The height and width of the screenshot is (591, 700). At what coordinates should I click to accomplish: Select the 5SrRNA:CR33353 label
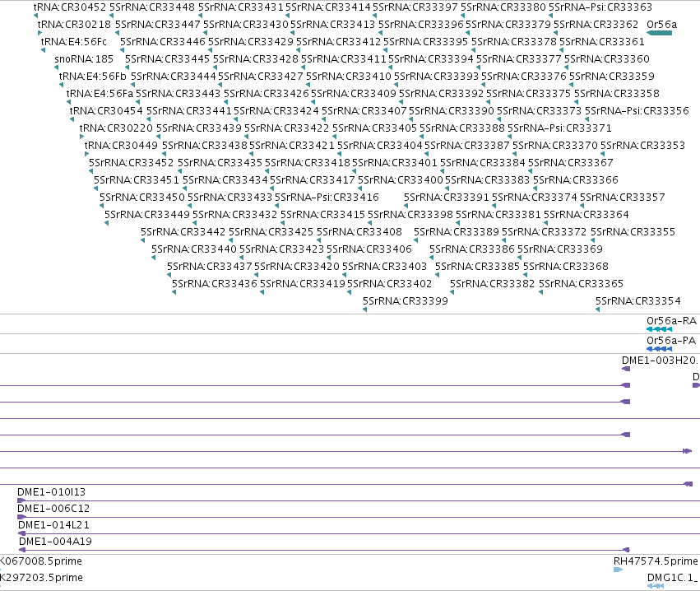[x=642, y=145]
